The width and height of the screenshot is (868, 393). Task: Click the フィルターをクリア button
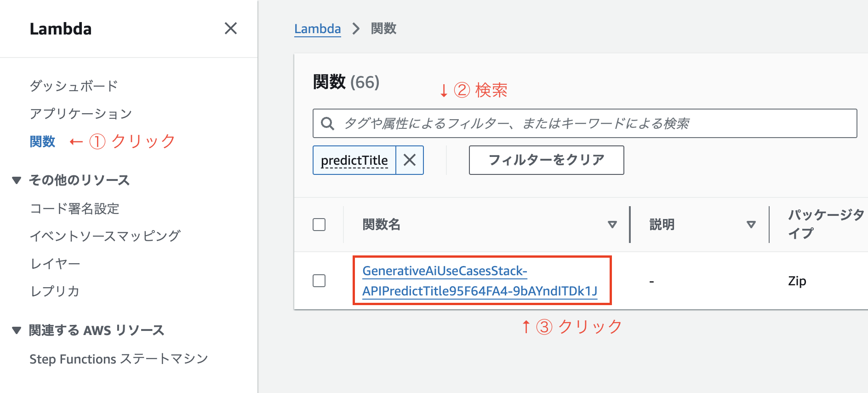coord(546,160)
